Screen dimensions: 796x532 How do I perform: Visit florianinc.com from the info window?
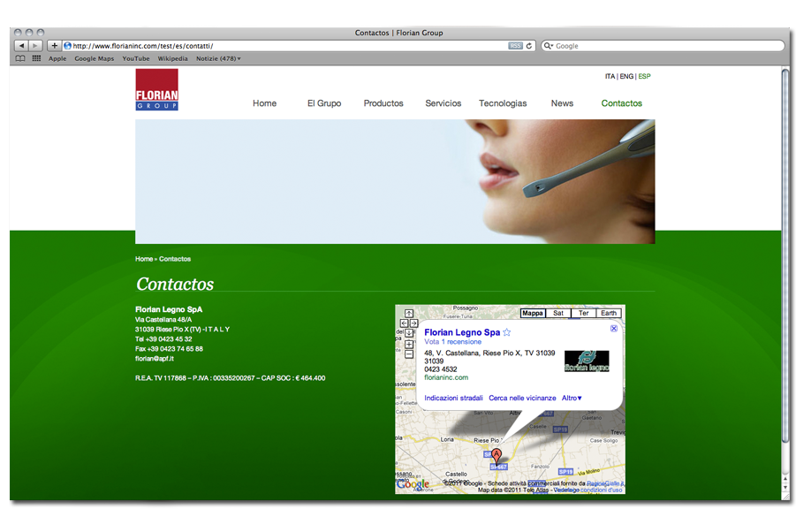click(x=445, y=377)
